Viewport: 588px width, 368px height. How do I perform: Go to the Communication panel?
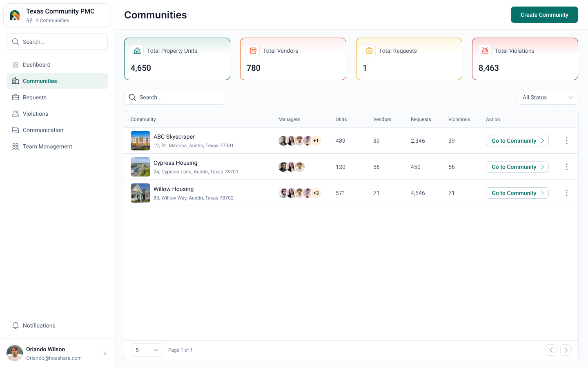coord(42,130)
